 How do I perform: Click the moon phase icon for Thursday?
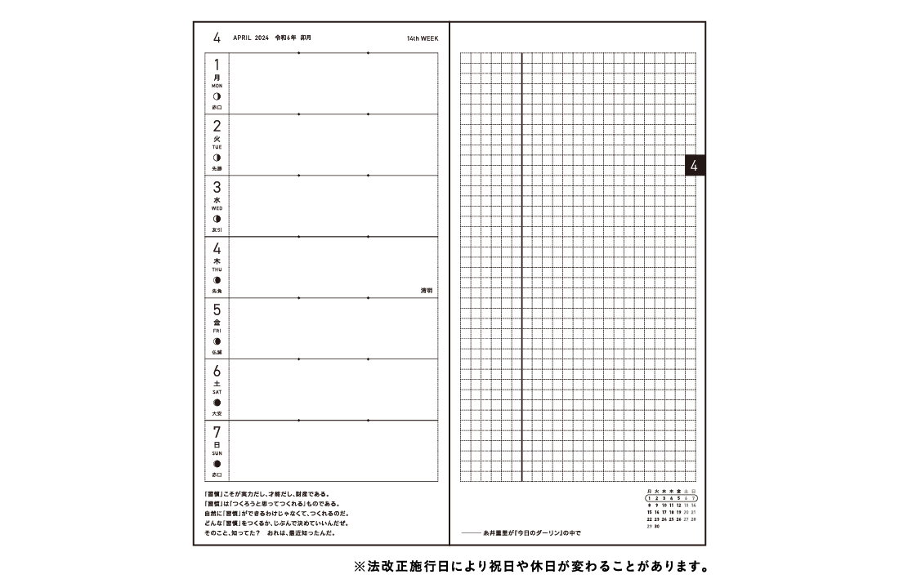coord(217,280)
